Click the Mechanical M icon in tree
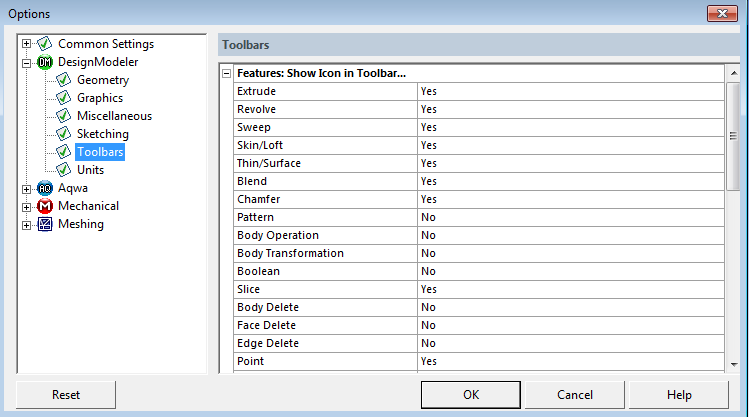The image size is (749, 417). point(45,206)
